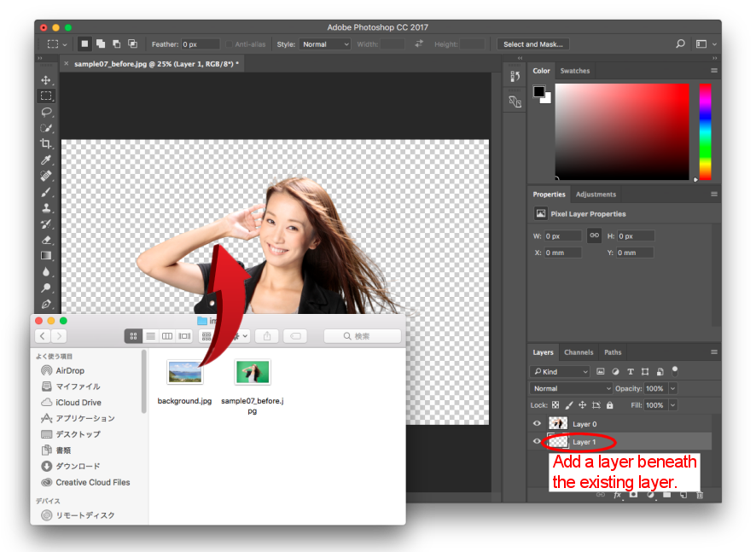
Task: Select the Move tool
Action: pos(46,80)
